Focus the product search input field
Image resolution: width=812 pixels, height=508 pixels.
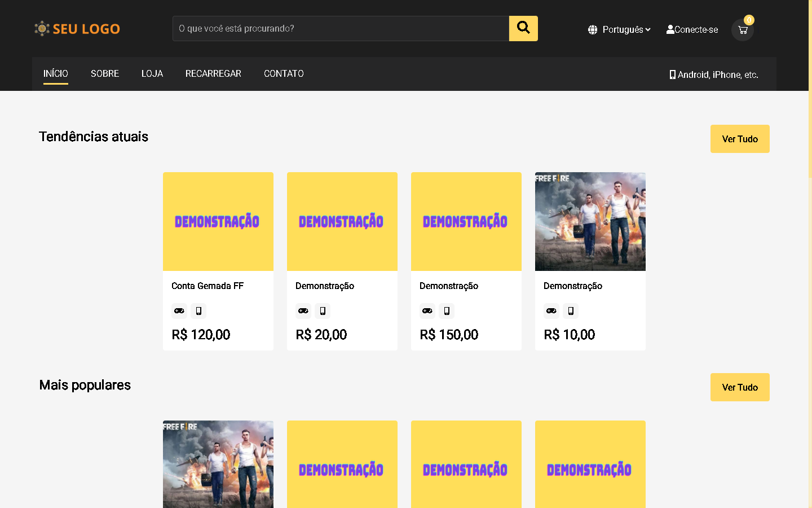(341, 28)
